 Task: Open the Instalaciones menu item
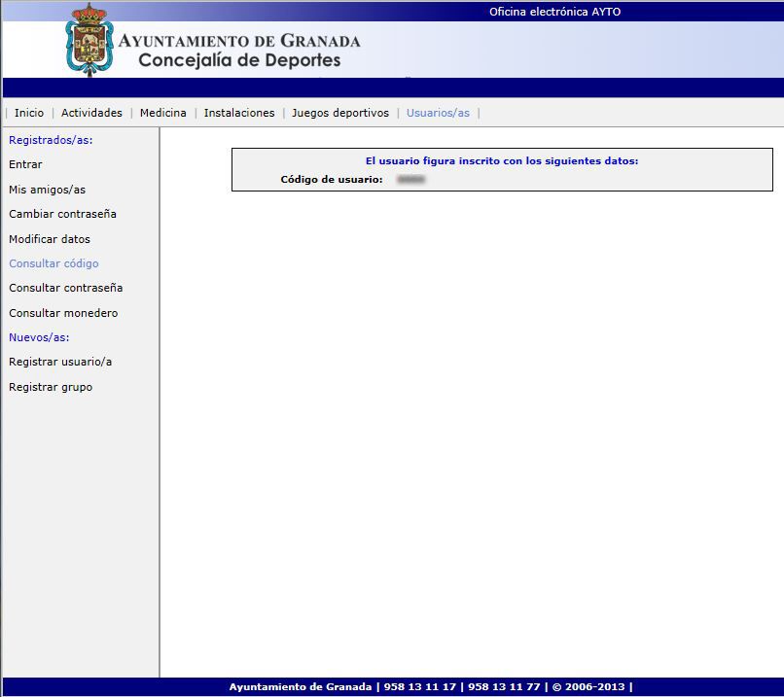coord(239,113)
